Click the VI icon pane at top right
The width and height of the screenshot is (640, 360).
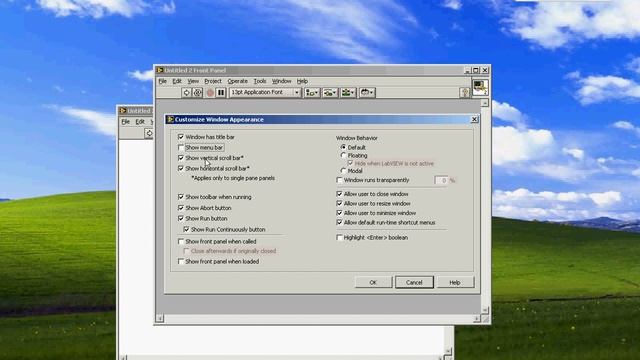[x=480, y=87]
